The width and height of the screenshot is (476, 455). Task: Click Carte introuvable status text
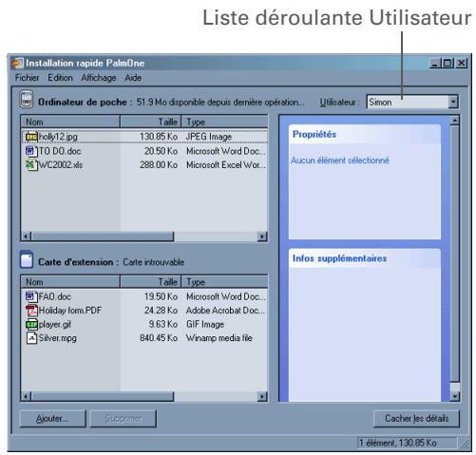coord(154,262)
